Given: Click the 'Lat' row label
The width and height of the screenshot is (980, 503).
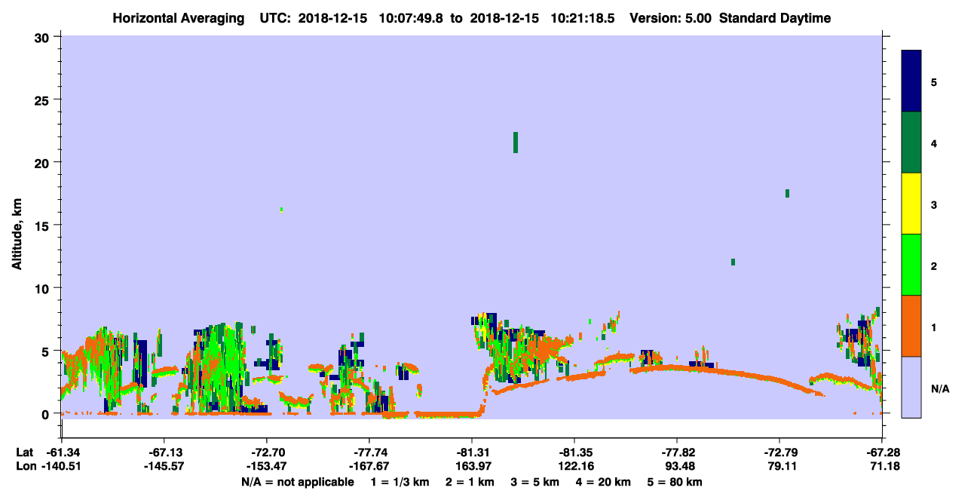Looking at the screenshot, I should [24, 452].
